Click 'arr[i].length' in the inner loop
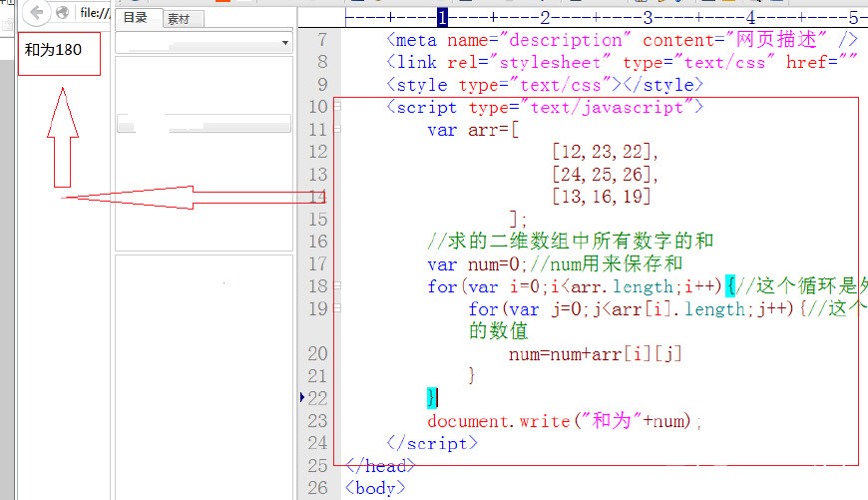The width and height of the screenshot is (868, 500). [678, 309]
